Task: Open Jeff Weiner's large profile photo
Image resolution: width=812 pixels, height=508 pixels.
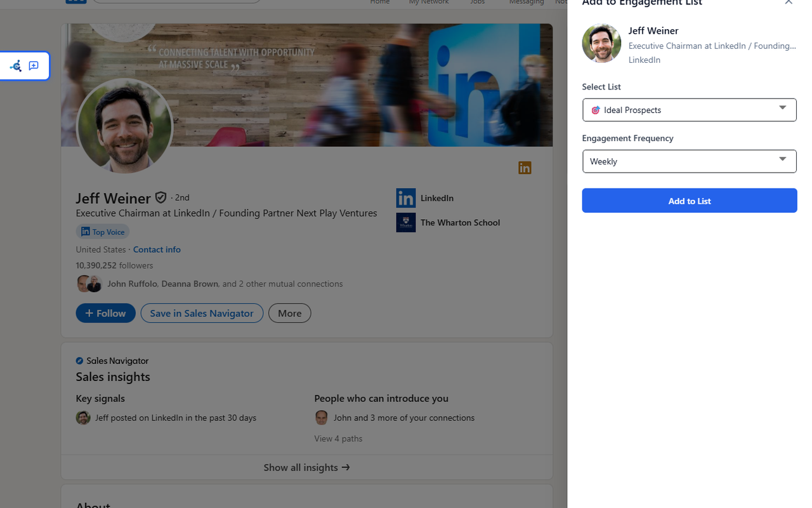Action: point(124,126)
